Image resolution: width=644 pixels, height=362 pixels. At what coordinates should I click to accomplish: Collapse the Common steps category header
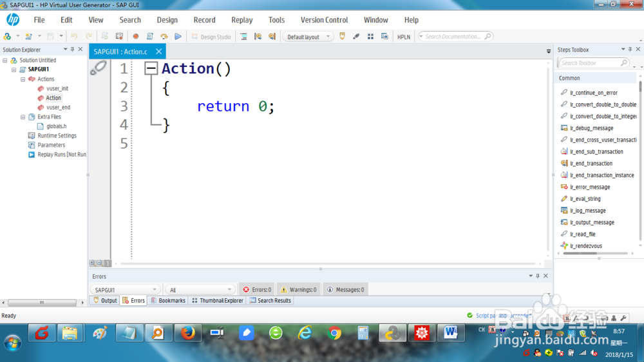[x=596, y=78]
